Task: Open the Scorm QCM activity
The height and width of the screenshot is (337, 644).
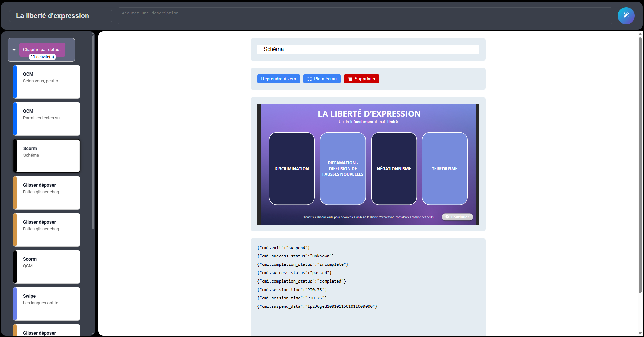Action: [47, 267]
